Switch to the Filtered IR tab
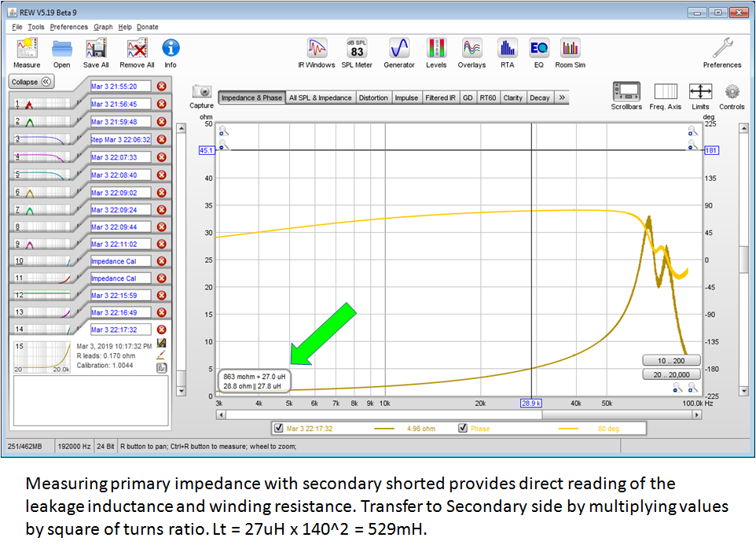Viewport: 756px width, 545px height. 440,98
